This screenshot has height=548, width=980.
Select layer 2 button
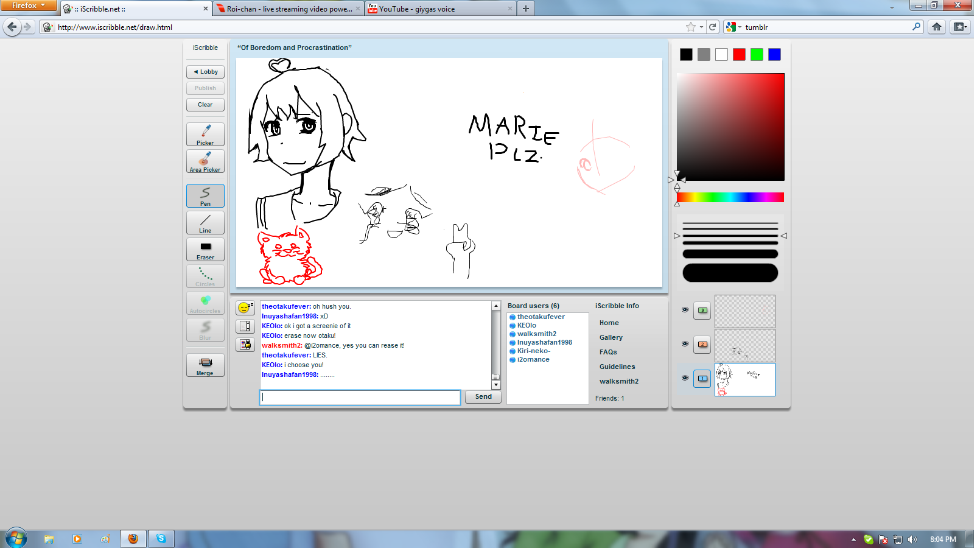702,345
